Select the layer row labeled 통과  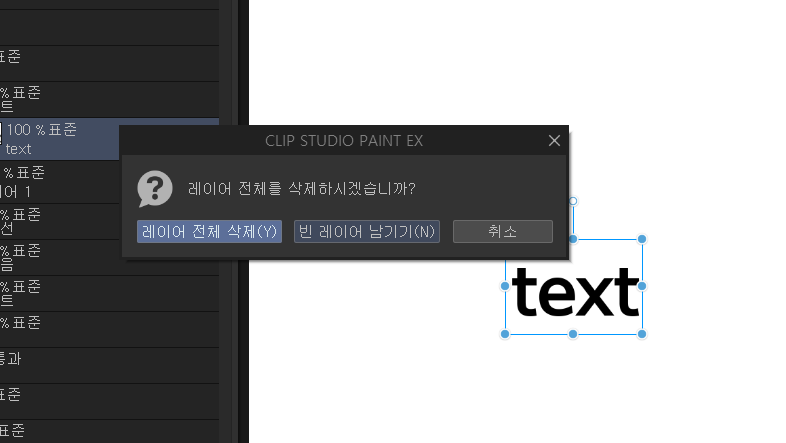pyautogui.click(x=109, y=365)
